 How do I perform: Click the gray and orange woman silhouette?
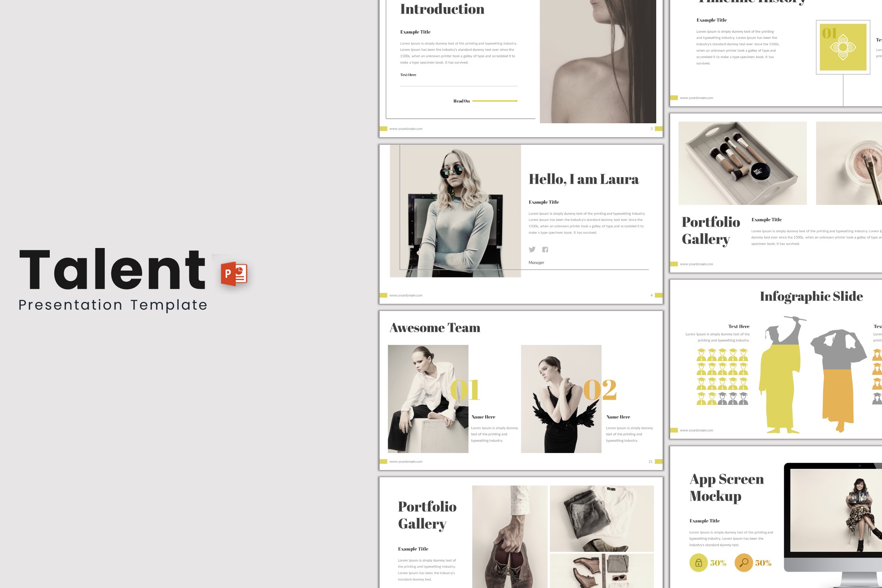[839, 380]
